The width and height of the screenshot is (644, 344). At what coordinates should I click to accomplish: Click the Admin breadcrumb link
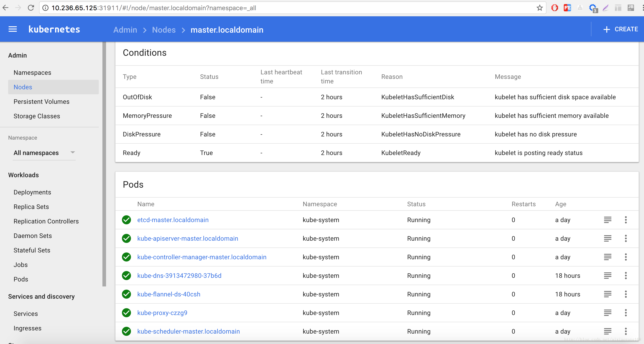pyautogui.click(x=125, y=30)
